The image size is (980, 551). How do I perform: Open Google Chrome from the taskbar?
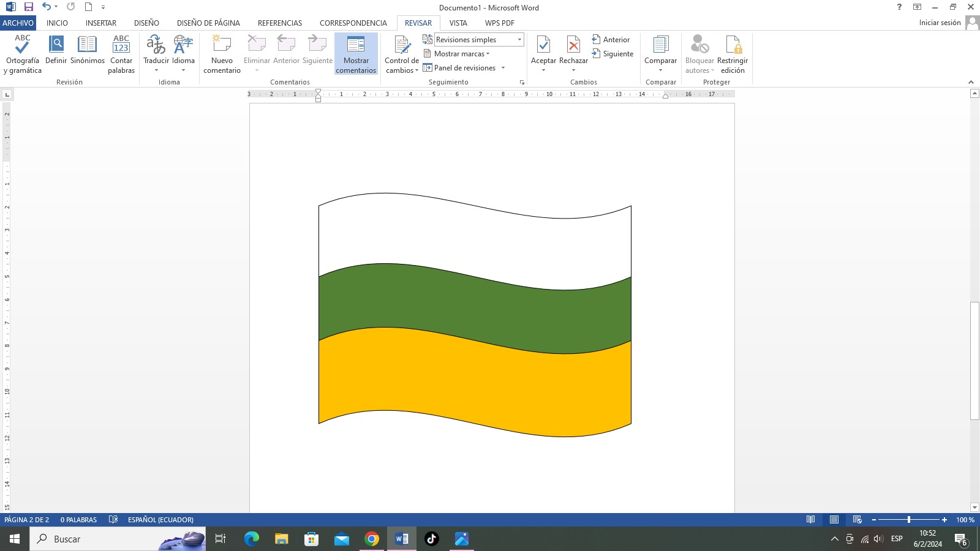[372, 539]
